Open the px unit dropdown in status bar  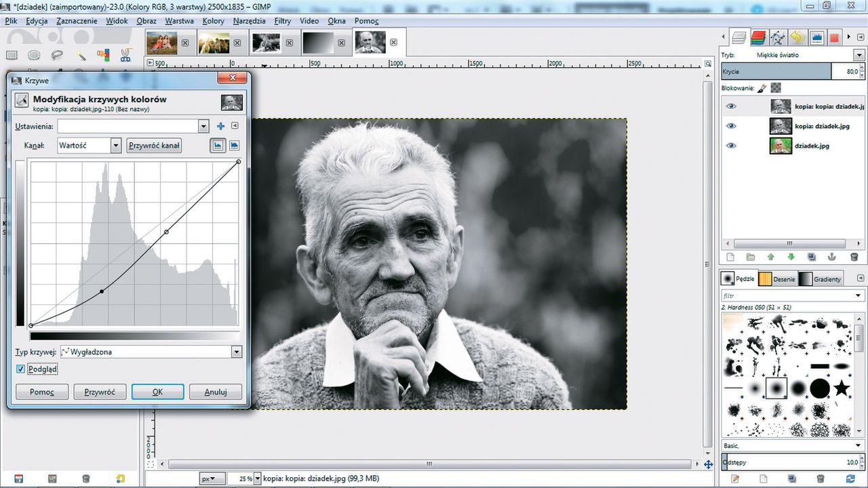(x=212, y=479)
